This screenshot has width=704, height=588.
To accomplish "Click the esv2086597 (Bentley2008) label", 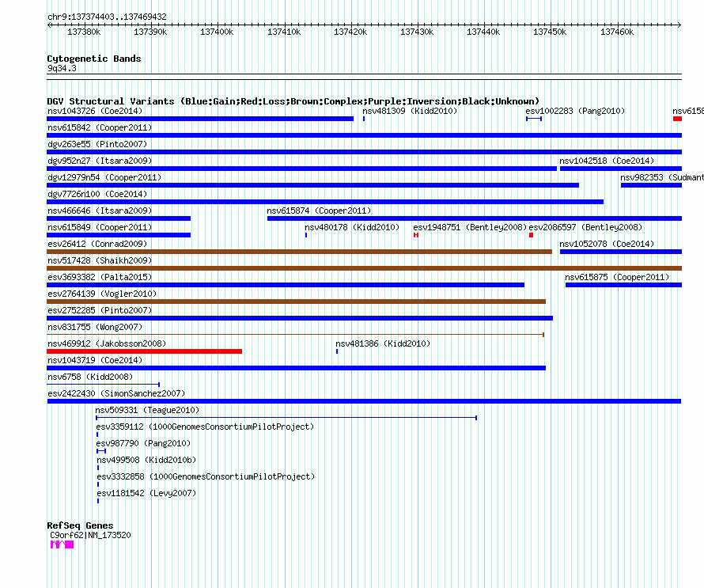I will point(585,227).
